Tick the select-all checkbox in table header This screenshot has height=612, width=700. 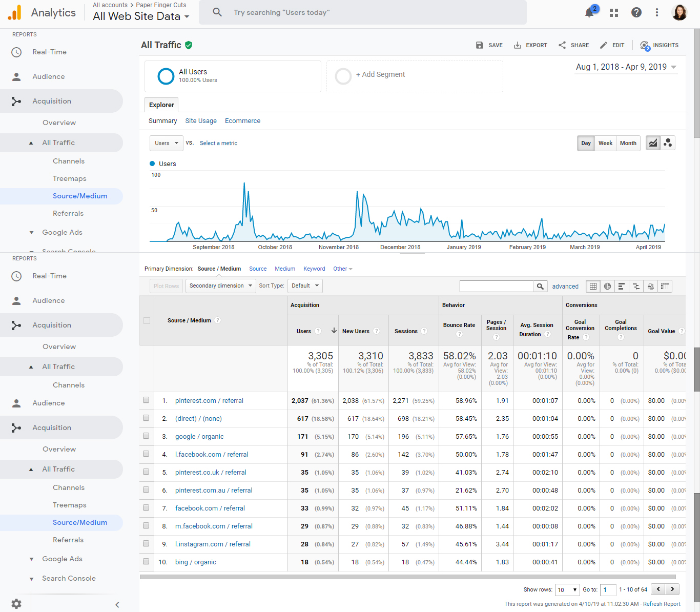point(147,320)
